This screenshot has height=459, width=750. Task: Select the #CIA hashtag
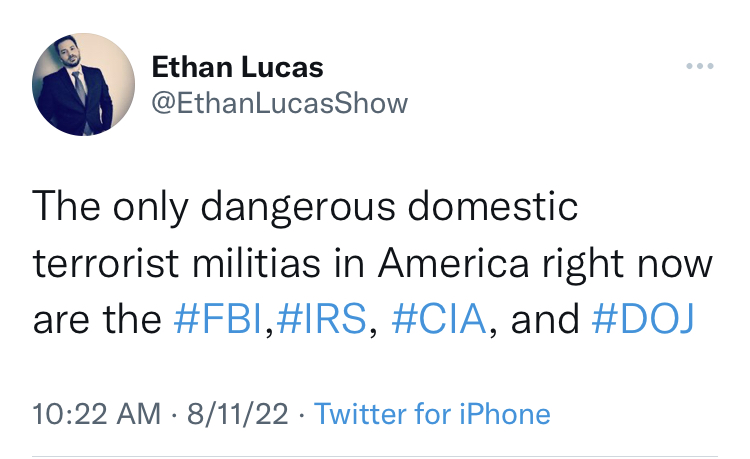pos(438,318)
